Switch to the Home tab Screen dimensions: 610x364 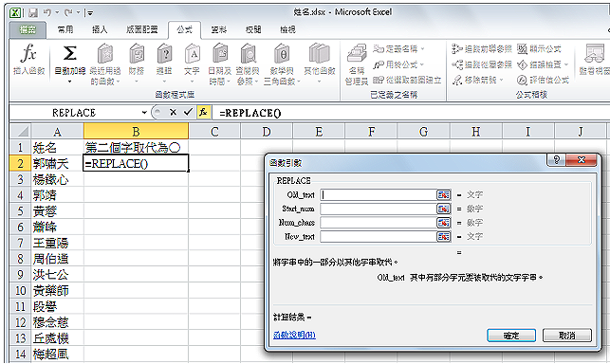point(65,29)
